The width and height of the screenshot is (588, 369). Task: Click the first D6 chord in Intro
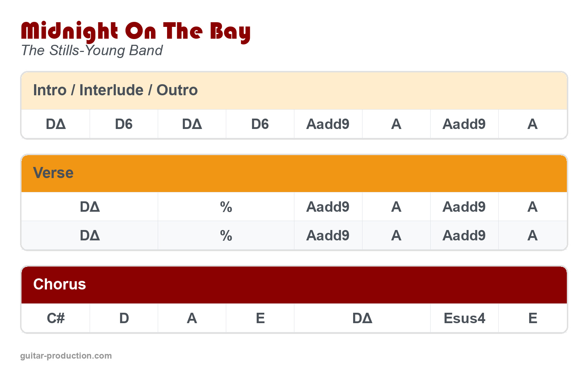(x=124, y=124)
